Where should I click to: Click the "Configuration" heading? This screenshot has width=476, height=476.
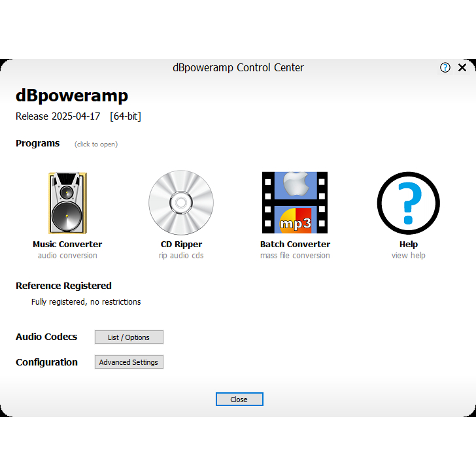pyautogui.click(x=47, y=362)
